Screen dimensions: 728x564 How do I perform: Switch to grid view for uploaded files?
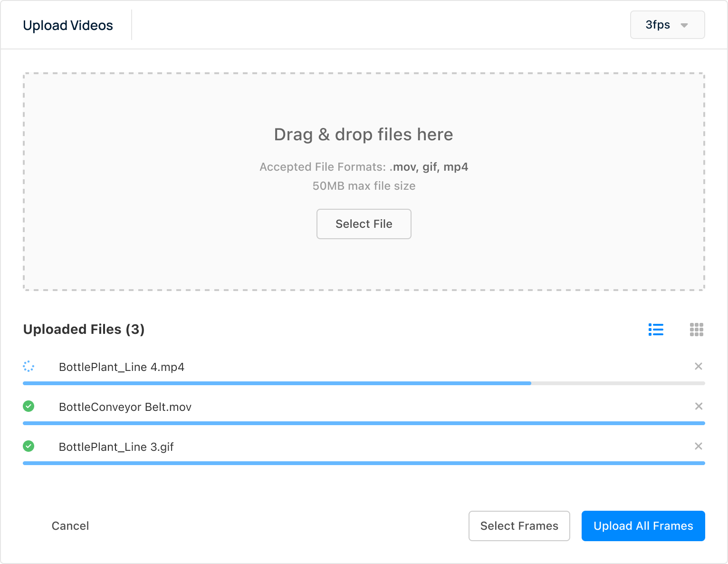point(696,329)
